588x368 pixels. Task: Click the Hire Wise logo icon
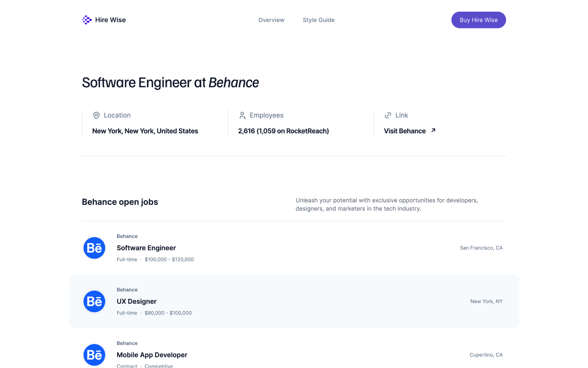(87, 20)
